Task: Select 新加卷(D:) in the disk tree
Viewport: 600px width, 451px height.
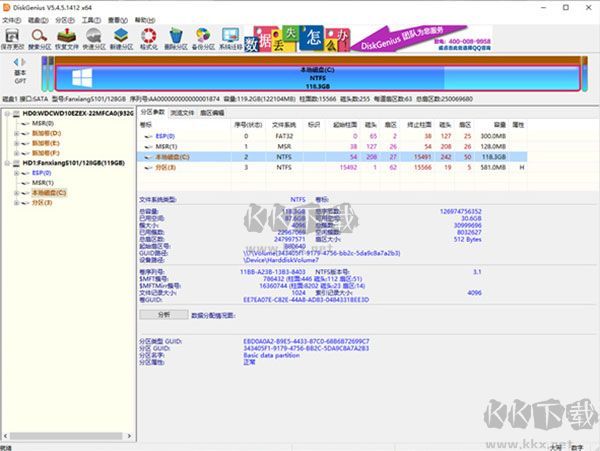Action: 46,134
